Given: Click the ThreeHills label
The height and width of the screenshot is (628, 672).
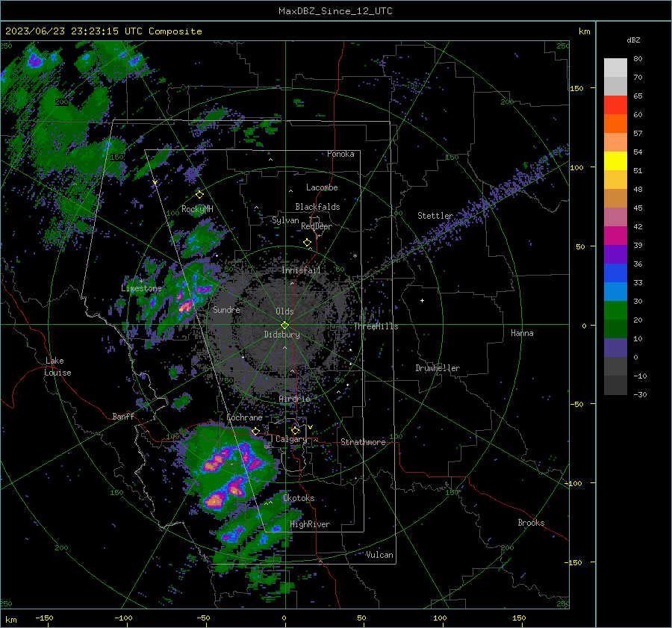Looking at the screenshot, I should coord(376,326).
